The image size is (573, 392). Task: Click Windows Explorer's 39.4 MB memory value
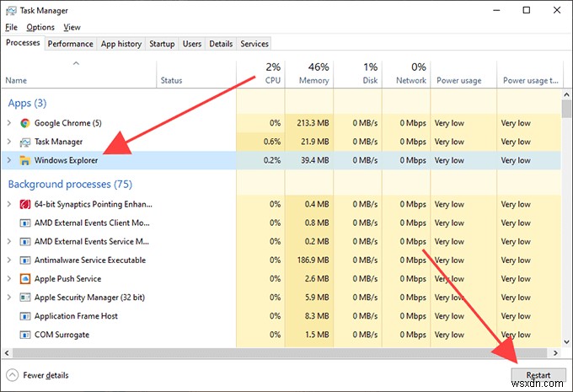coord(314,160)
